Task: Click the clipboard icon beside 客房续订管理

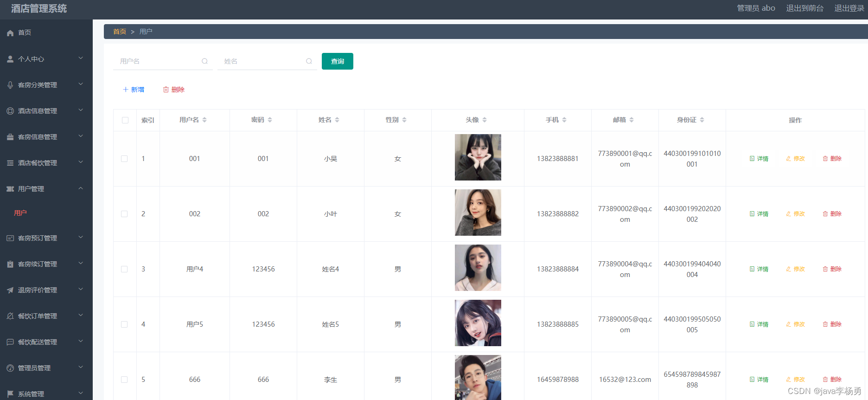Action: pos(10,264)
